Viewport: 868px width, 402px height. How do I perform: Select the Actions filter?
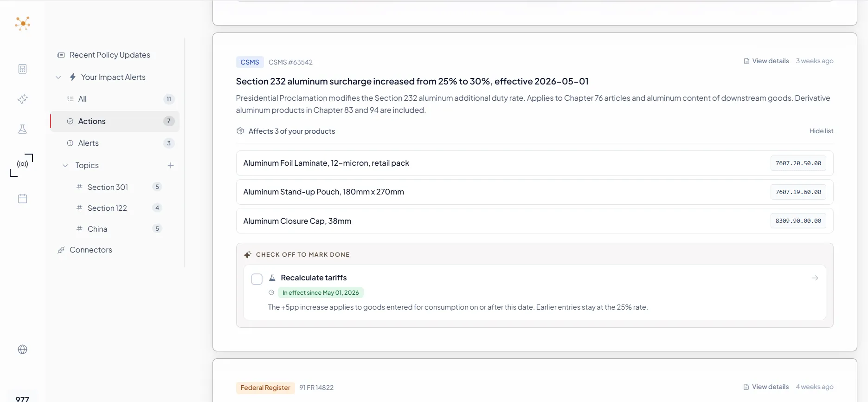[115, 121]
